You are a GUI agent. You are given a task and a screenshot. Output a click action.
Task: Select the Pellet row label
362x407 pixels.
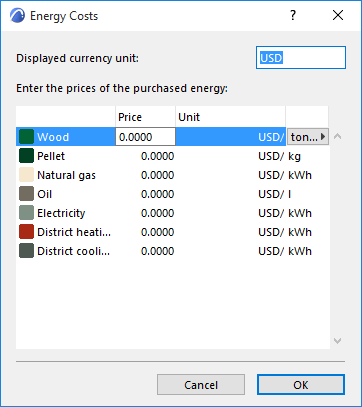pyautogui.click(x=51, y=156)
